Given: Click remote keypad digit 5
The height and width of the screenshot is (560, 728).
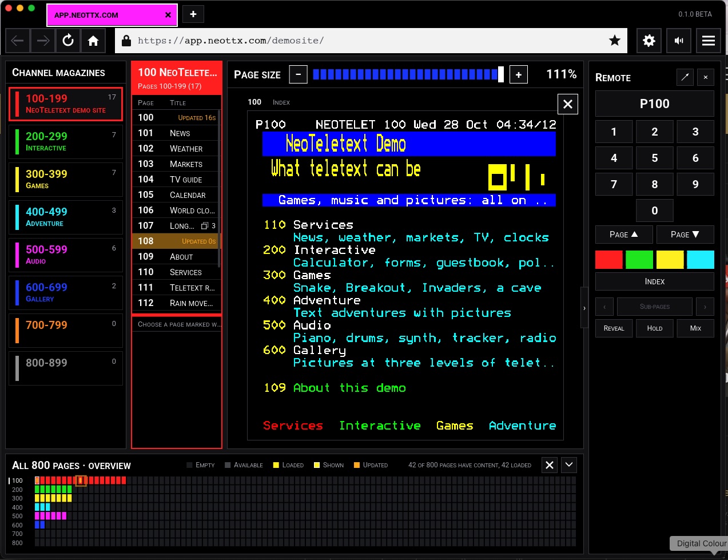Looking at the screenshot, I should 655,158.
